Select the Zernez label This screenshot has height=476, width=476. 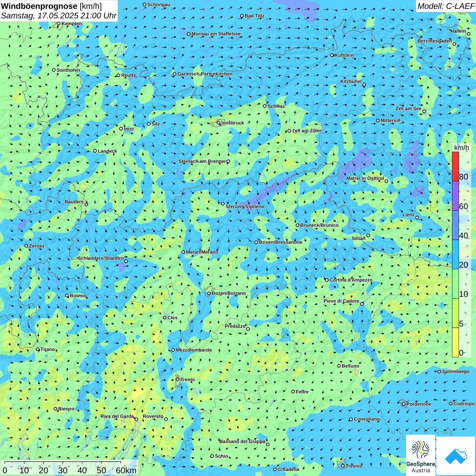click(x=37, y=246)
